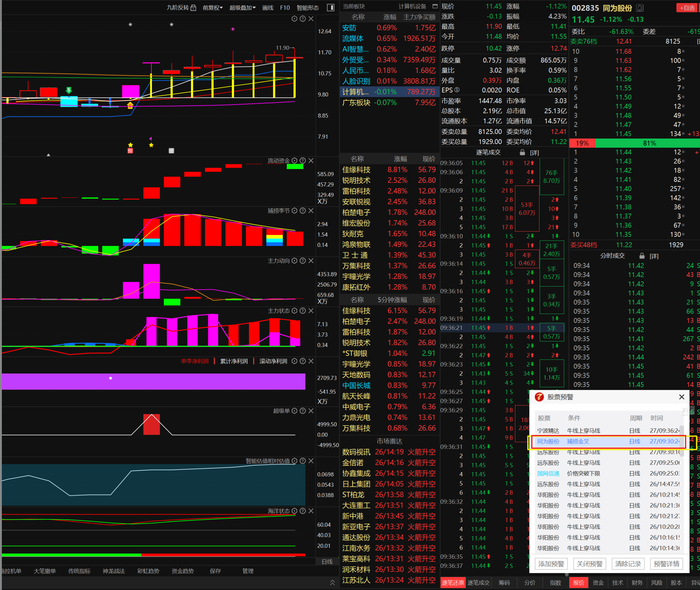
Task: Click the lock icon next to 逐笔成交
Action: 522,153
